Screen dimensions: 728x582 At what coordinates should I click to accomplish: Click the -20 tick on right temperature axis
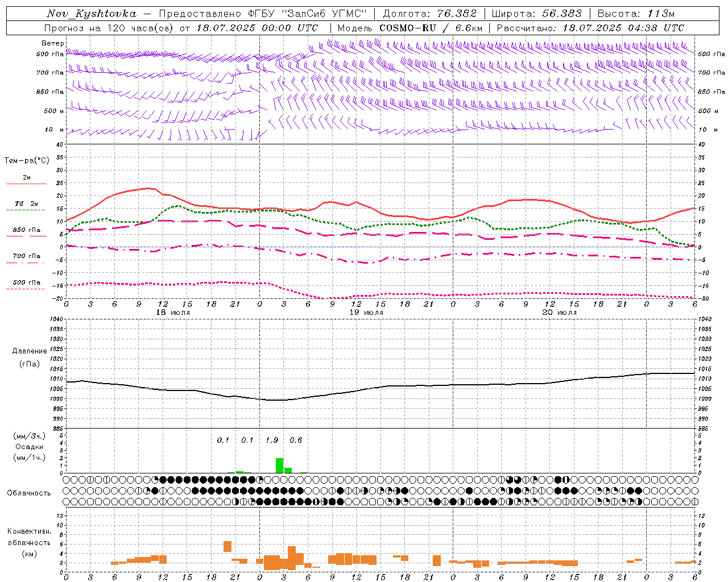tap(703, 298)
